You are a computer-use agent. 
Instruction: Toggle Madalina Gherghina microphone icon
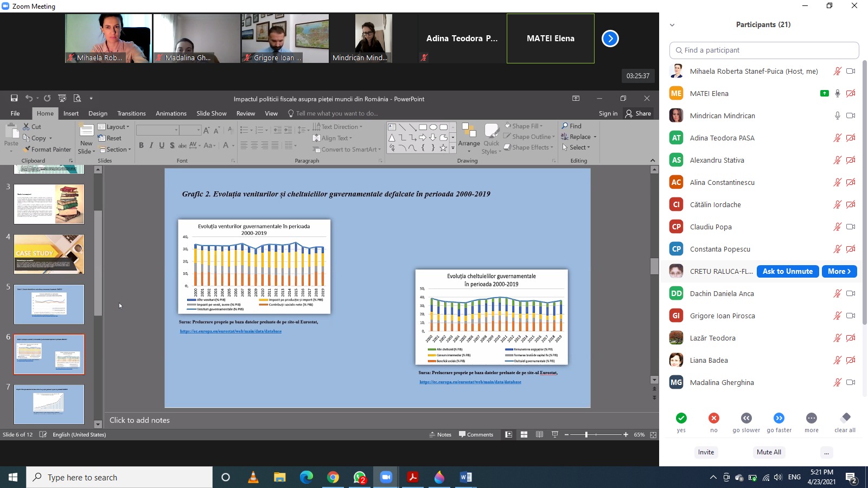click(838, 382)
